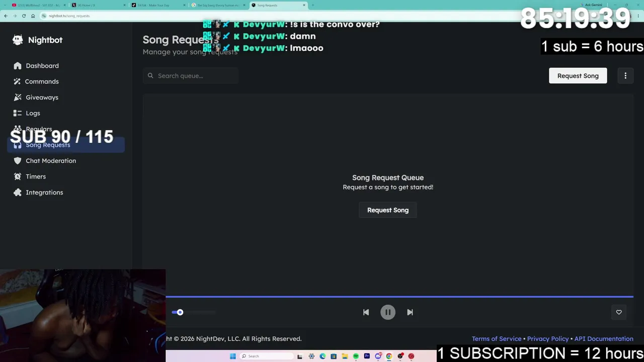Click the Chrome icon on the taskbar
The image size is (644, 362).
pyautogui.click(x=389, y=356)
